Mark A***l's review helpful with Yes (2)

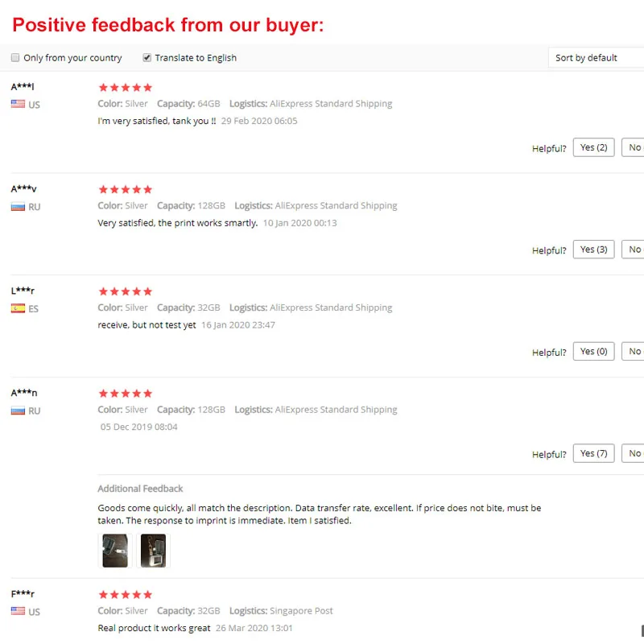(x=593, y=147)
